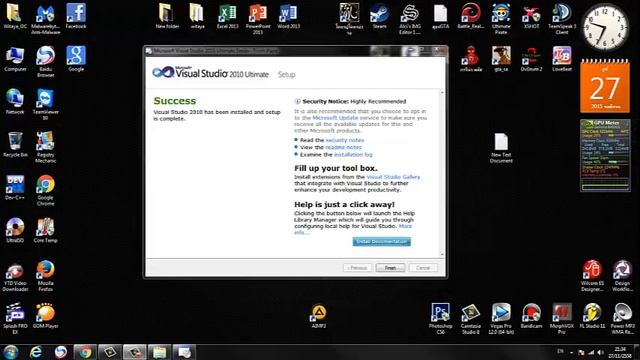Select the Computer desktop icon

tap(15, 59)
